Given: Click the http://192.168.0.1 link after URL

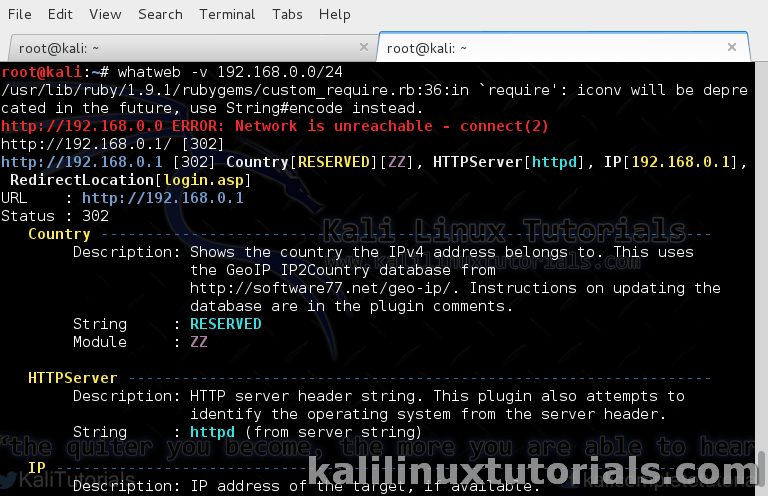Looking at the screenshot, I should tap(162, 198).
